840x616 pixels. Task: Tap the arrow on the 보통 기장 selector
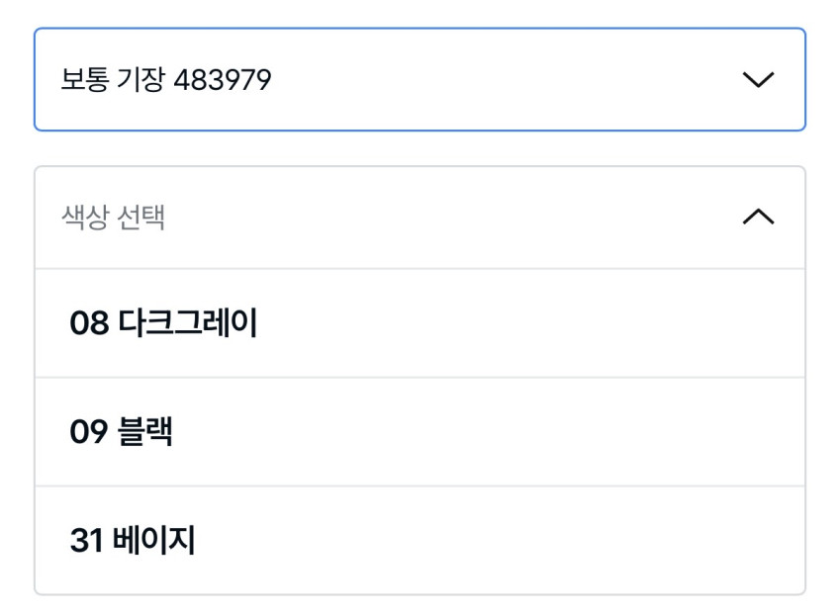pos(758,80)
